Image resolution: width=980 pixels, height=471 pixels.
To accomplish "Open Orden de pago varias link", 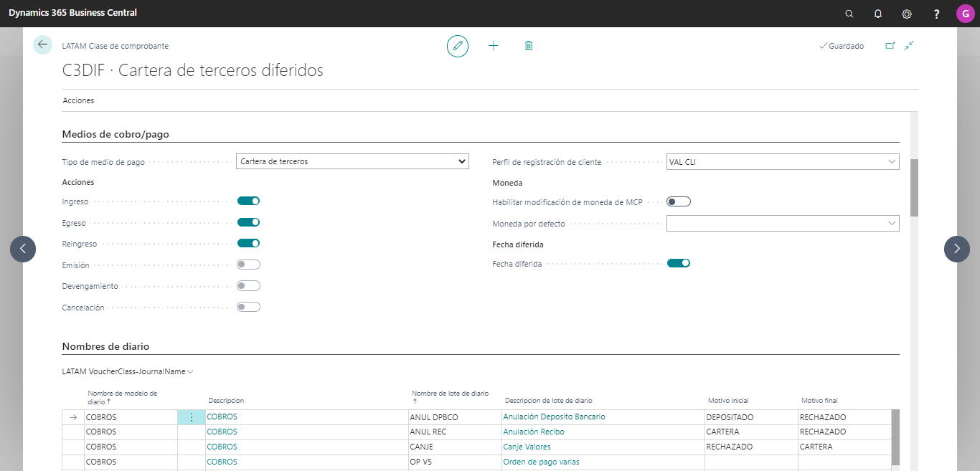I will coord(541,462).
